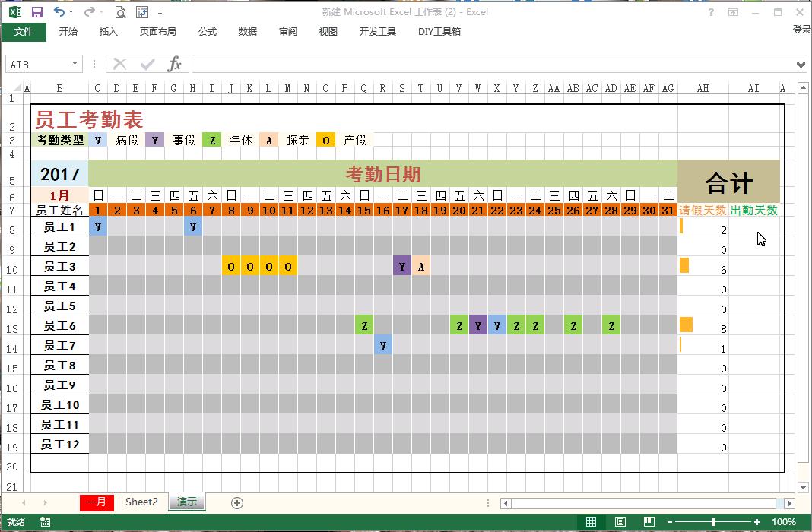Image resolution: width=812 pixels, height=532 pixels.
Task: Open the Name Box dropdown arrow
Action: [x=75, y=64]
